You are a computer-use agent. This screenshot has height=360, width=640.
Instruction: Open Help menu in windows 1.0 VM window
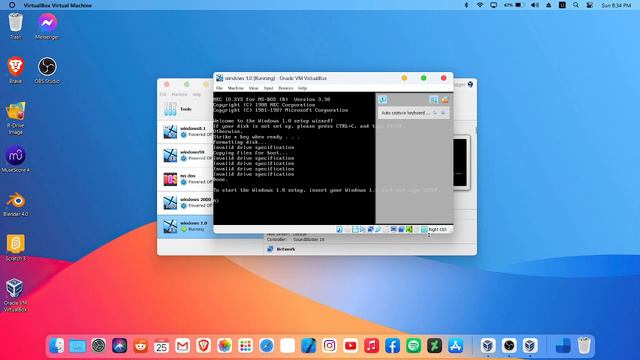pos(302,88)
